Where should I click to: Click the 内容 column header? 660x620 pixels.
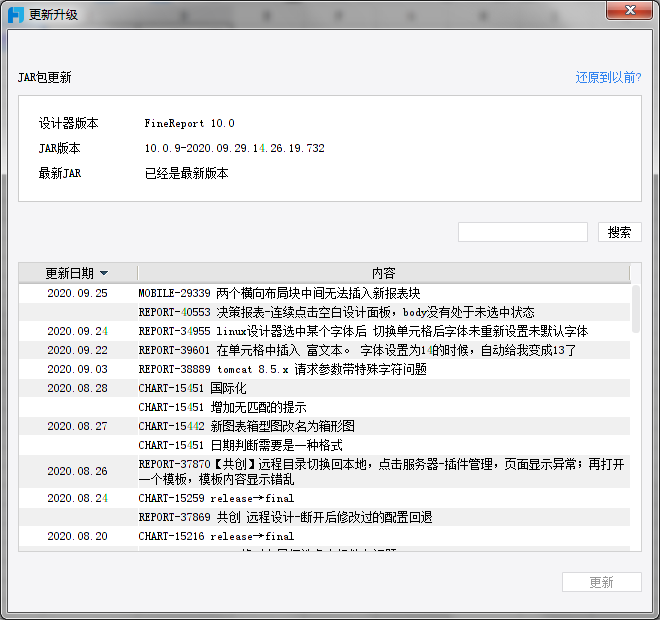point(383,273)
